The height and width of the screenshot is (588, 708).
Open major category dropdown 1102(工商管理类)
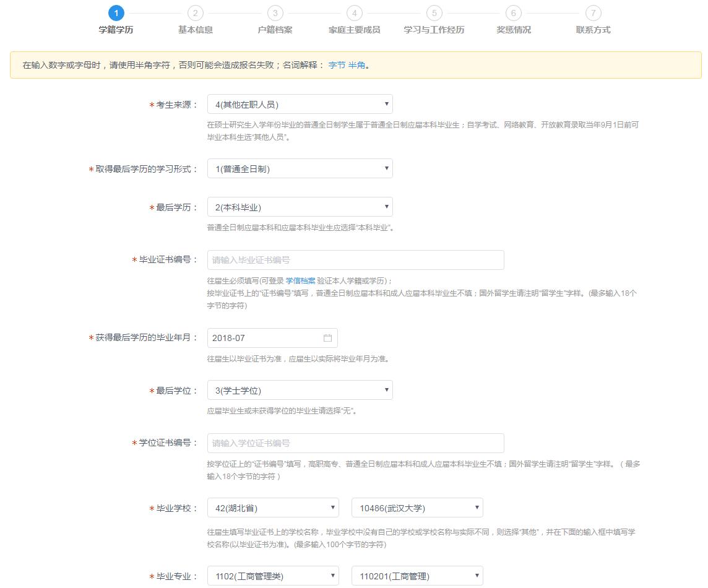(273, 576)
